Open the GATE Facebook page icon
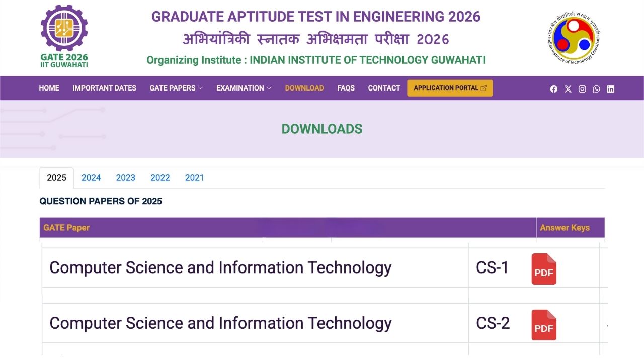The width and height of the screenshot is (644, 362). [x=554, y=88]
